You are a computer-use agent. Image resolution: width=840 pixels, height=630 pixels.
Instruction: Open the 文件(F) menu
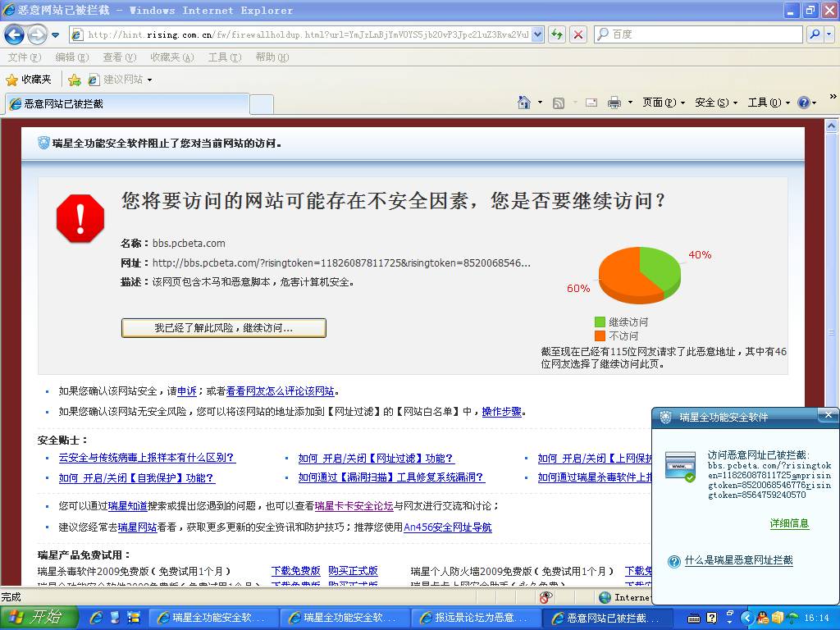24,57
